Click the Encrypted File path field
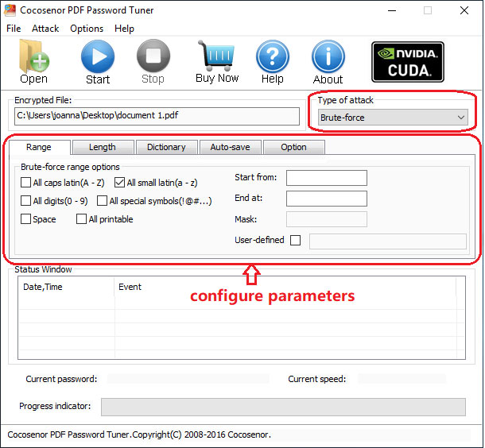Viewport: 485px width, 448px height. point(157,116)
